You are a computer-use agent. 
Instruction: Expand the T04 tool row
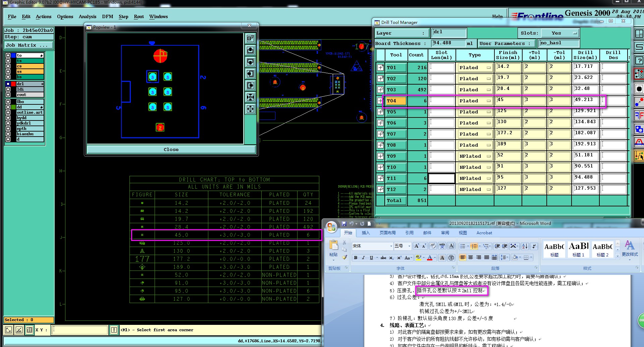[x=380, y=101]
